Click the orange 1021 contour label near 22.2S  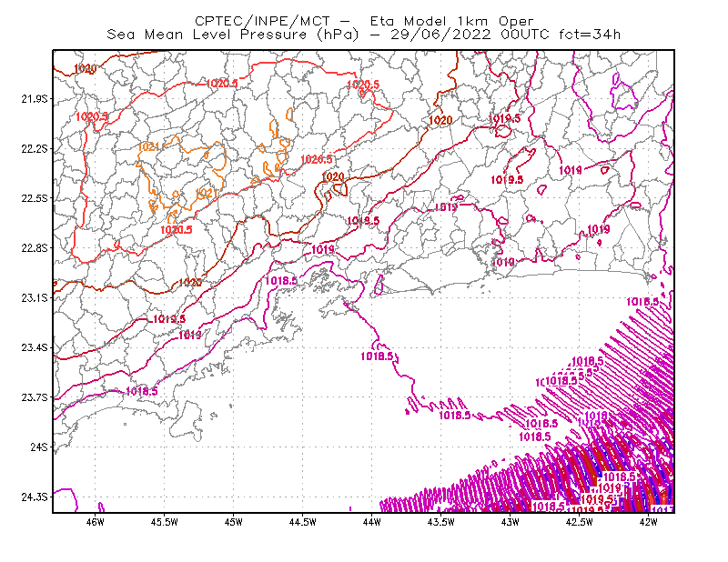point(148,147)
